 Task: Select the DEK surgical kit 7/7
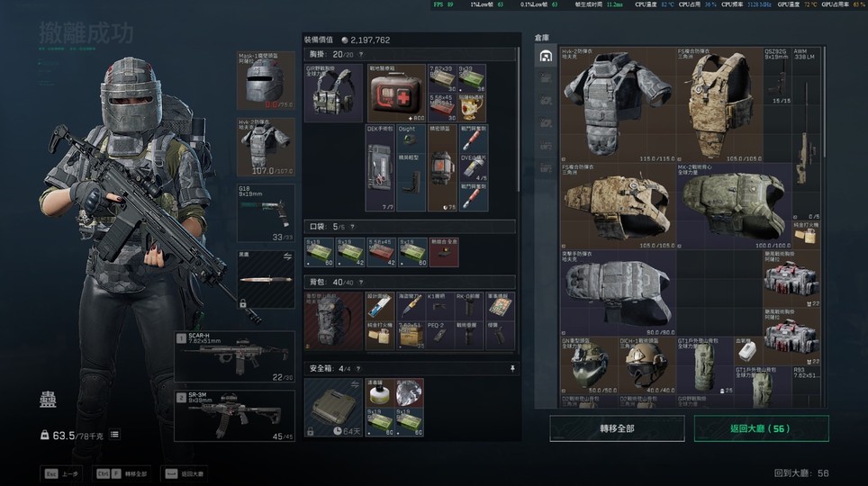[x=380, y=167]
